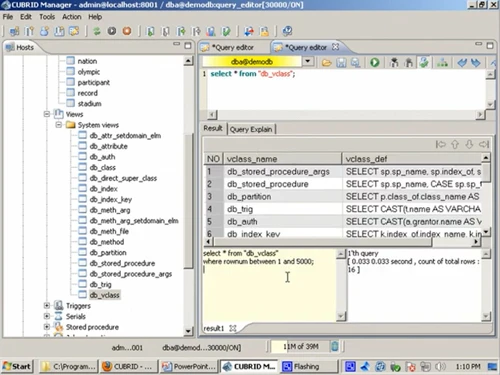Click the next page down-arrow in results
Image resolution: width=500 pixels, height=375 pixels.
coord(469,144)
